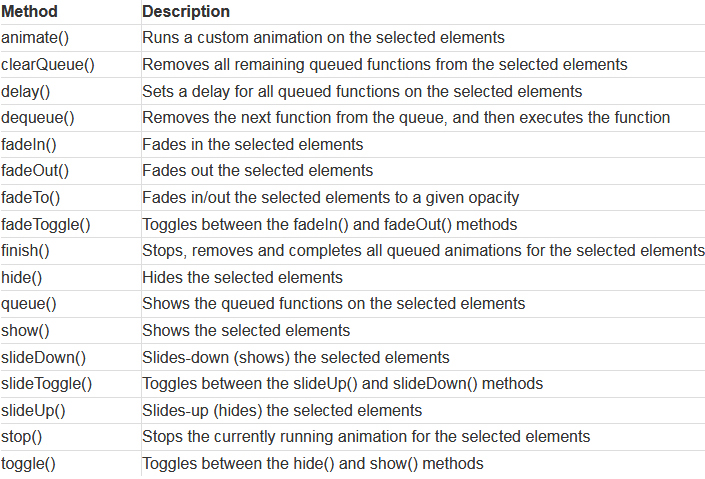
Task: Select the slideDown() method entry
Action: point(44,358)
